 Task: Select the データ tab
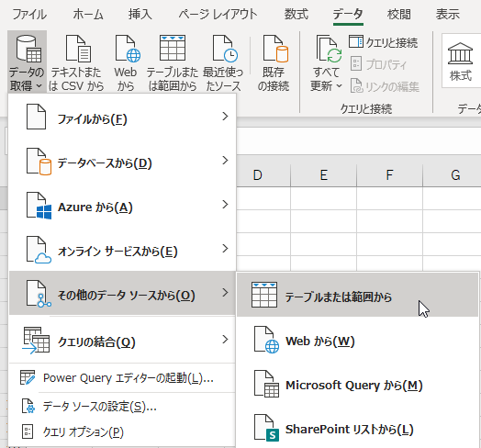348,15
